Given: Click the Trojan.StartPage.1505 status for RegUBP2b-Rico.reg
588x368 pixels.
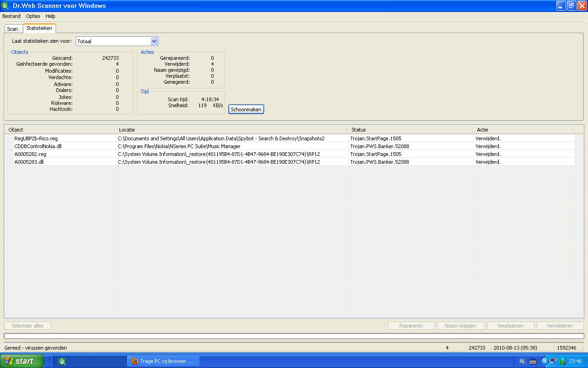Looking at the screenshot, I should [x=376, y=138].
